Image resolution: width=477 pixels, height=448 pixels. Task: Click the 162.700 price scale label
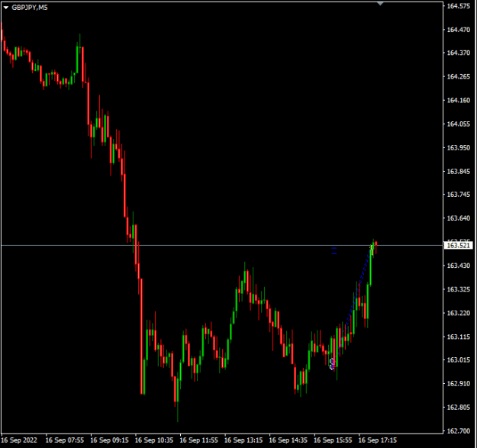click(x=458, y=431)
